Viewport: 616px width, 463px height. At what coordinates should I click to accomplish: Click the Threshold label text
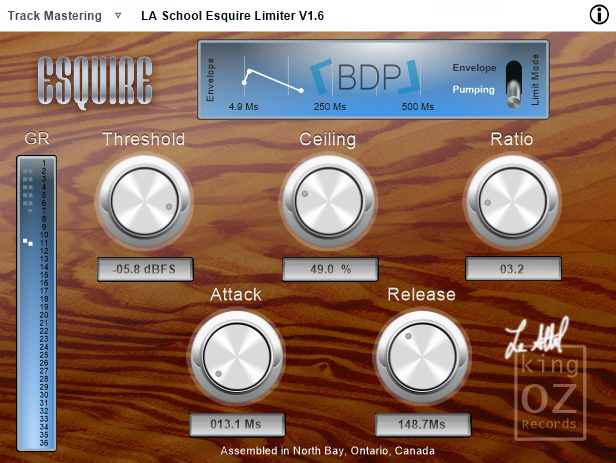point(143,139)
